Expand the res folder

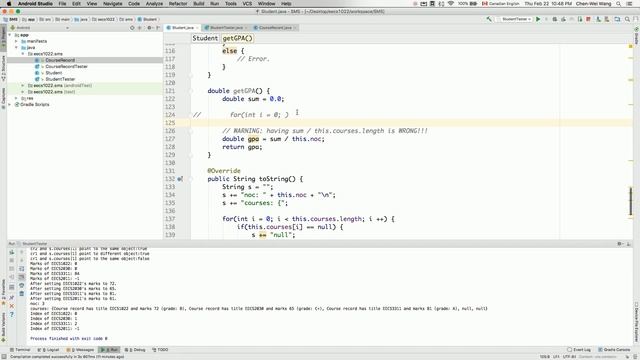coord(16,98)
